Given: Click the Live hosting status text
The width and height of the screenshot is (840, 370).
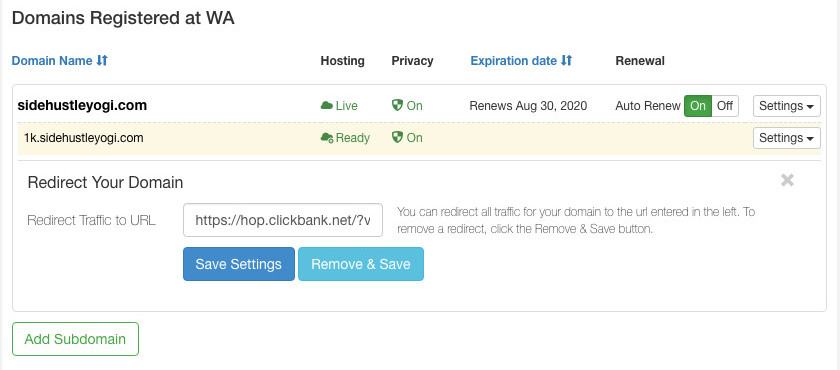Looking at the screenshot, I should pyautogui.click(x=347, y=106).
